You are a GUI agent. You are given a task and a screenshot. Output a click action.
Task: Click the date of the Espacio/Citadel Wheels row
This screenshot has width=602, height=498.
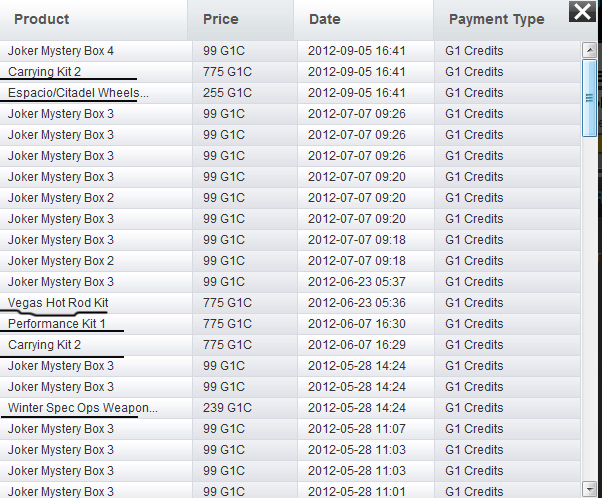357,93
